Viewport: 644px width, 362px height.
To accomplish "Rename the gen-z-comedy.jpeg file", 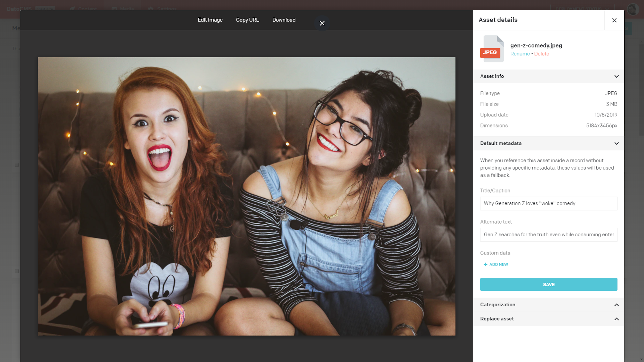I will [520, 54].
